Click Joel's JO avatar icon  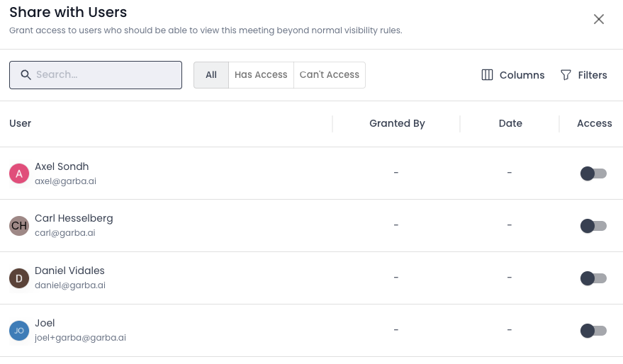(19, 330)
